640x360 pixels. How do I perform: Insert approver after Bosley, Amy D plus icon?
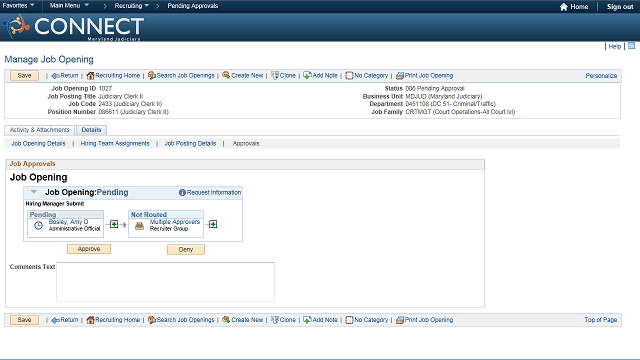(x=114, y=224)
